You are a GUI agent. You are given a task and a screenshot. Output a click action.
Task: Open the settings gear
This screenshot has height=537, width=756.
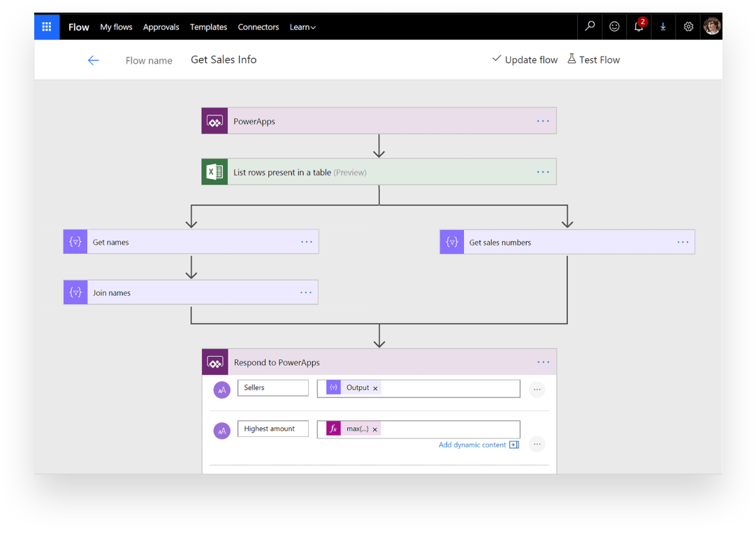688,27
